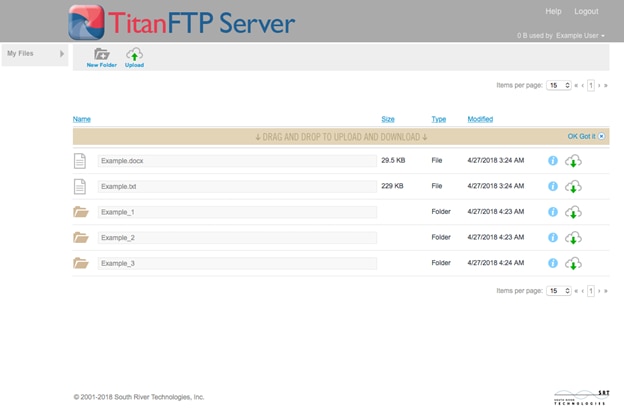Click top pager page number field
This screenshot has width=624, height=415.
(x=591, y=86)
